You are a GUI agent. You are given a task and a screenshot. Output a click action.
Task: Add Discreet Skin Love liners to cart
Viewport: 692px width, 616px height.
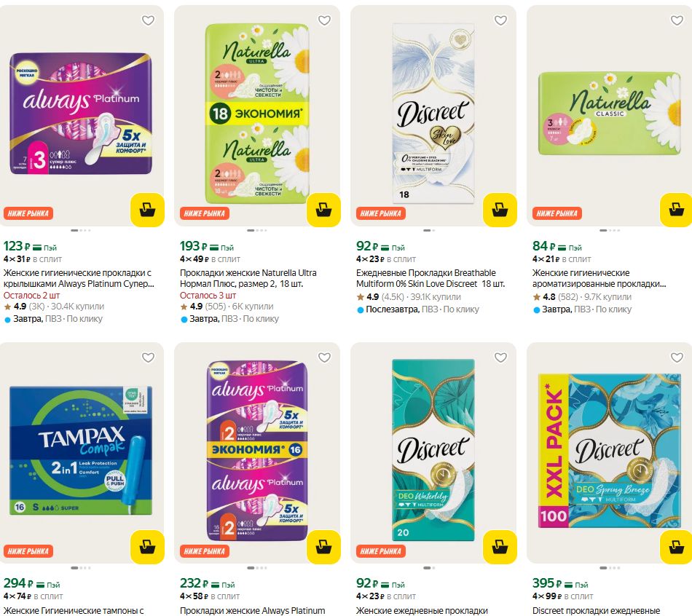point(500,210)
